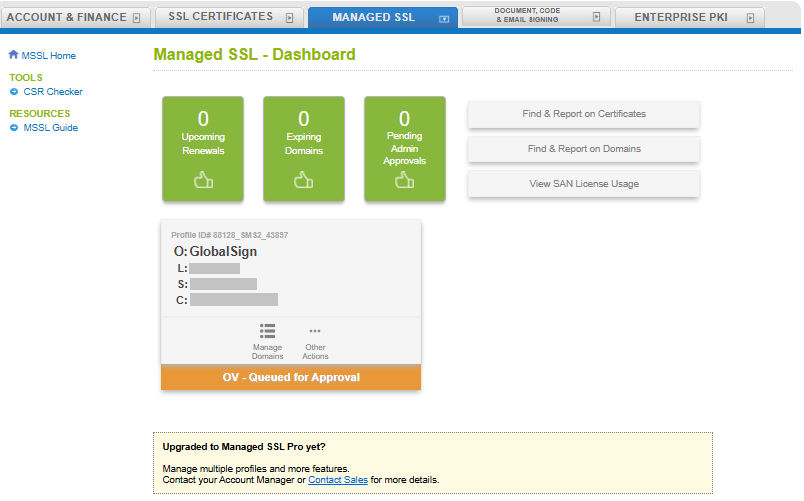
Task: Open the Managed SSL tab dropdown arrow
Action: (444, 19)
